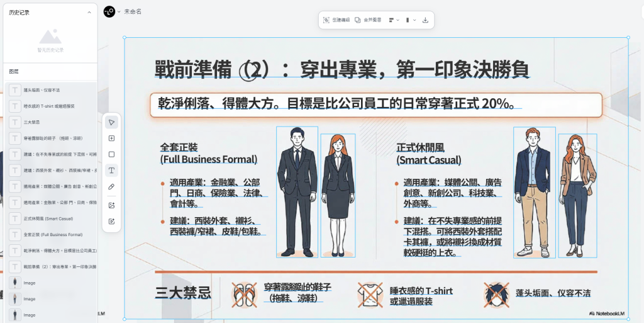Click the round black app logo
Image resolution: width=644 pixels, height=323 pixels.
109,12
